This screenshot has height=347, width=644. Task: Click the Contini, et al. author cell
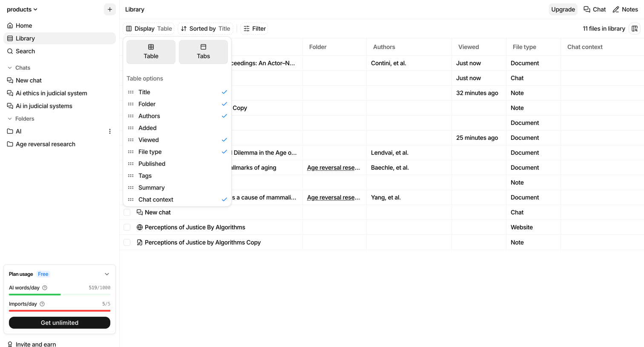point(409,63)
